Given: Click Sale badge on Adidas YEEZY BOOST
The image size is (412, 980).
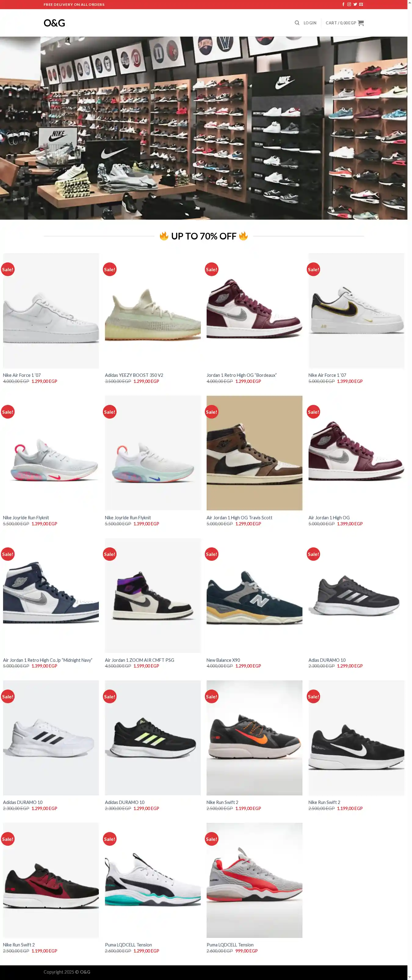Looking at the screenshot, I should point(110,269).
